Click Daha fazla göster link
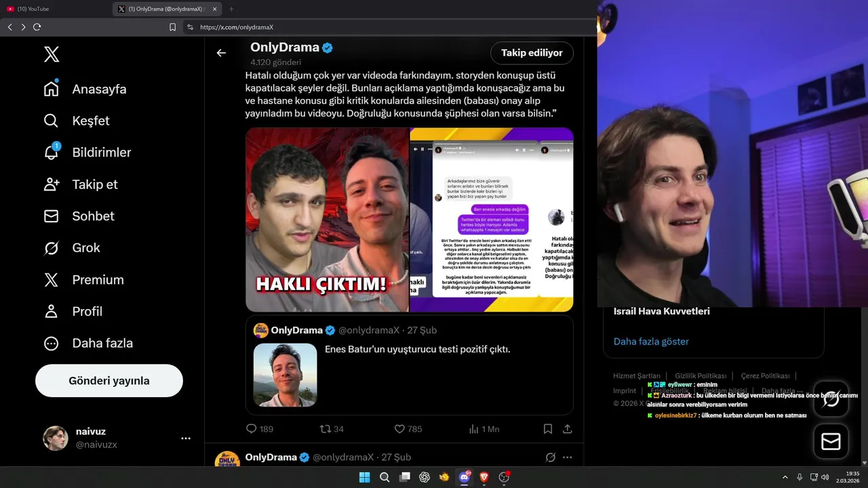This screenshot has width=868, height=488. 651,342
